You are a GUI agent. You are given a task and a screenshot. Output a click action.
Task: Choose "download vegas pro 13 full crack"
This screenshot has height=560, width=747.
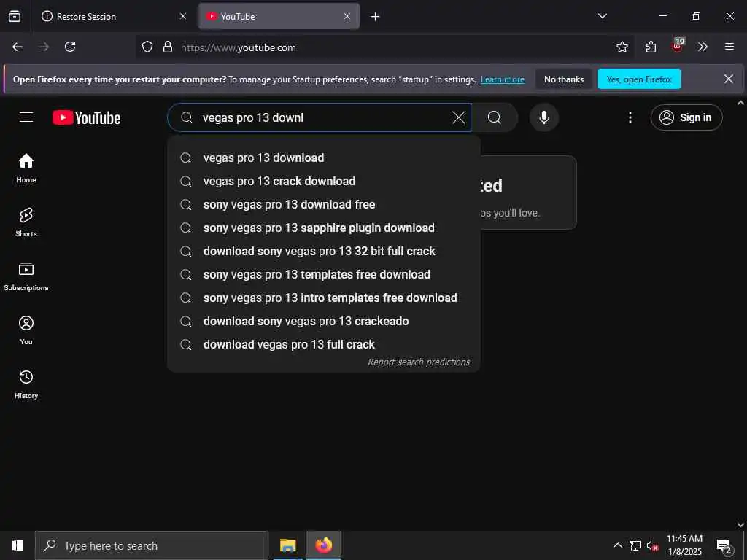323,344
